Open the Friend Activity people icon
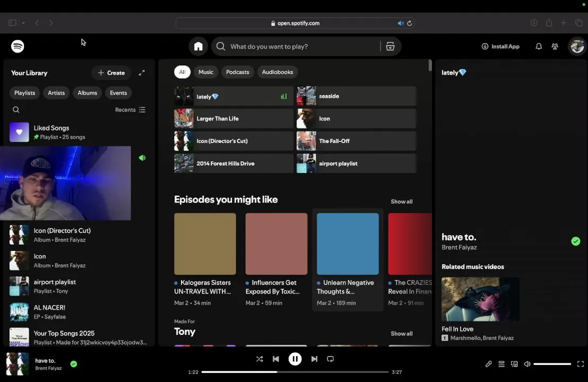The height and width of the screenshot is (382, 588). pos(555,47)
